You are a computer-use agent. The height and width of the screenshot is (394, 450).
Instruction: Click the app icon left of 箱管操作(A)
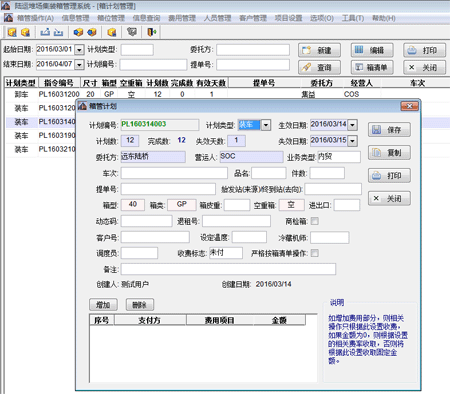coord(8,18)
